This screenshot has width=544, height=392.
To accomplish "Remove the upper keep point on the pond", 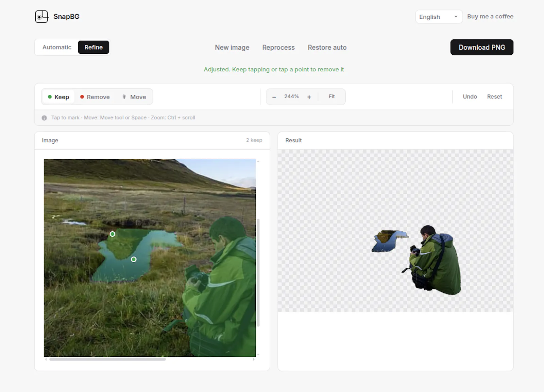I will click(113, 234).
